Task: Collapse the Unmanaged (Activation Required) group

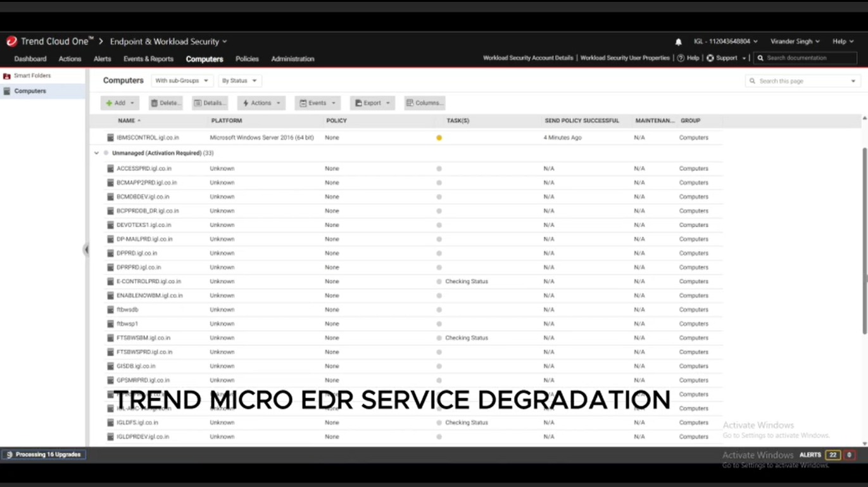Action: (96, 153)
